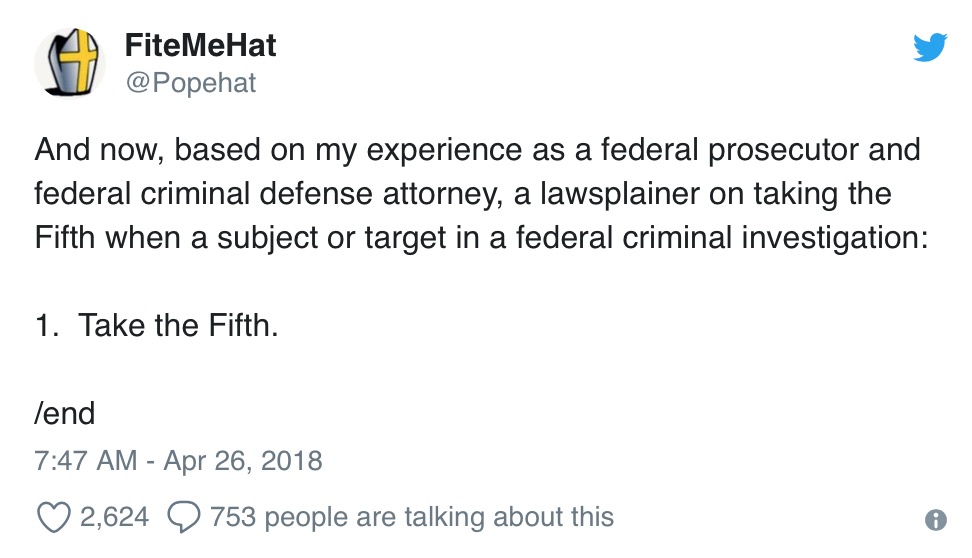This screenshot has height=558, width=972.
Task: Click the first line beginning 'And now, based'
Action: (x=477, y=150)
